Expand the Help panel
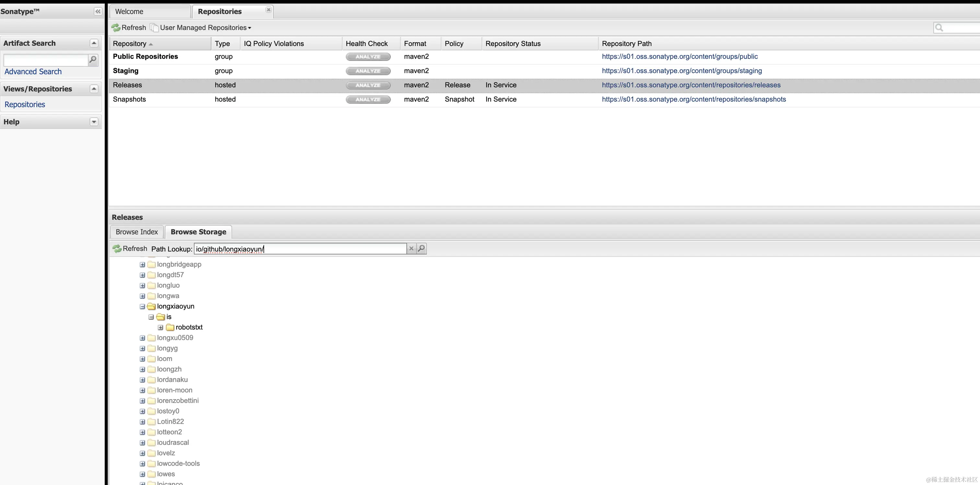Screen dimensions: 980x485 tap(94, 122)
